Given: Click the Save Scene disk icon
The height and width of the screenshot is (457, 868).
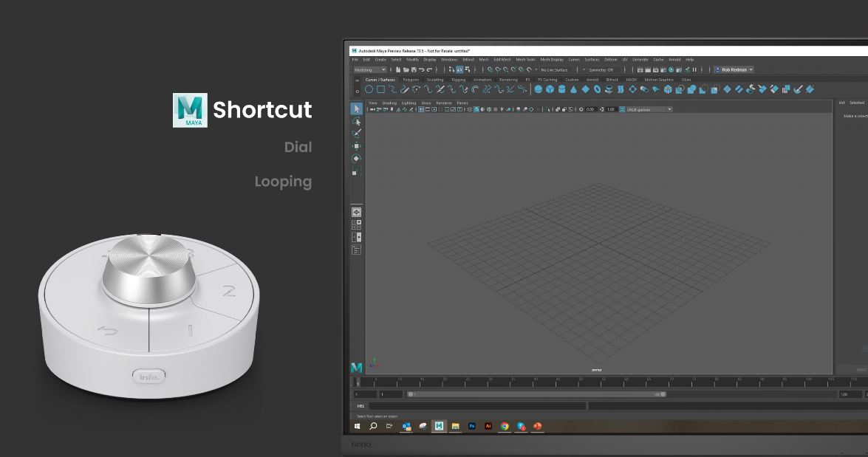Looking at the screenshot, I should [x=414, y=69].
